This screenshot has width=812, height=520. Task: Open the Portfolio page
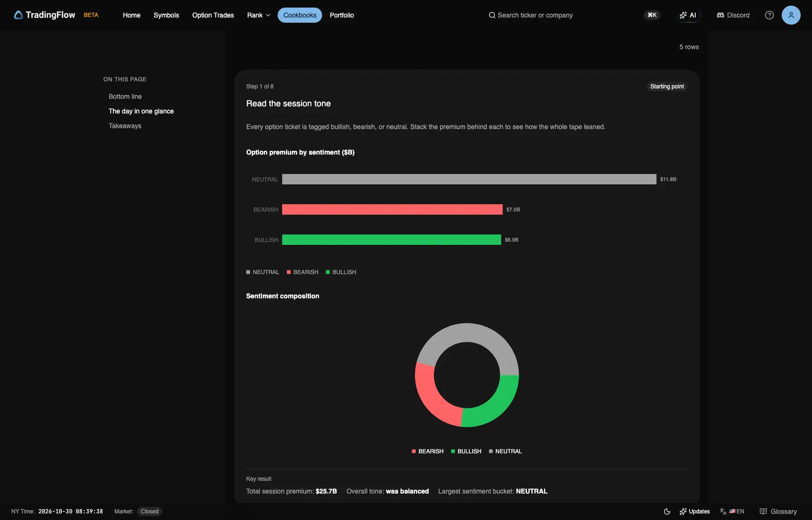(x=342, y=15)
